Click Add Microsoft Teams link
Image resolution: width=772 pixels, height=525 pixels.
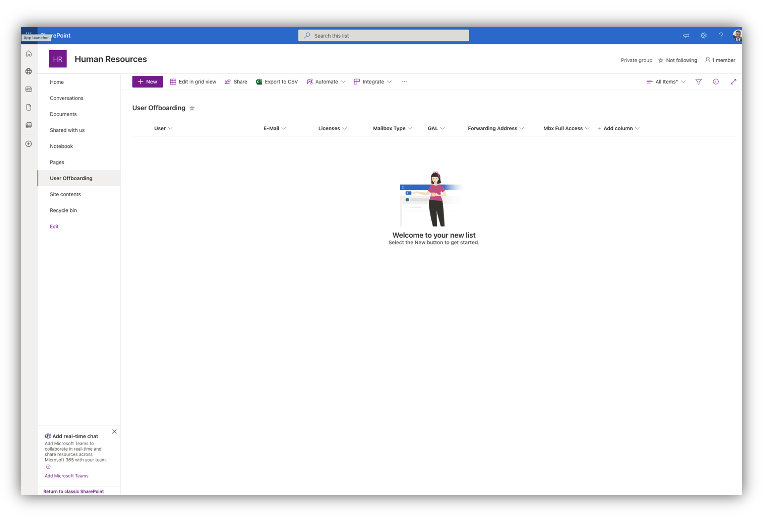coord(66,476)
